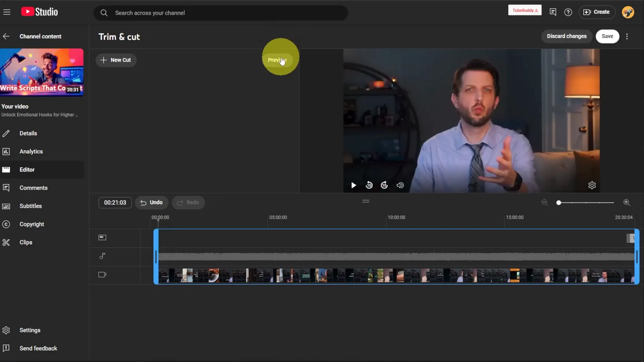Image resolution: width=644 pixels, height=362 pixels.
Task: Click the audio track music note icon
Action: click(x=102, y=256)
